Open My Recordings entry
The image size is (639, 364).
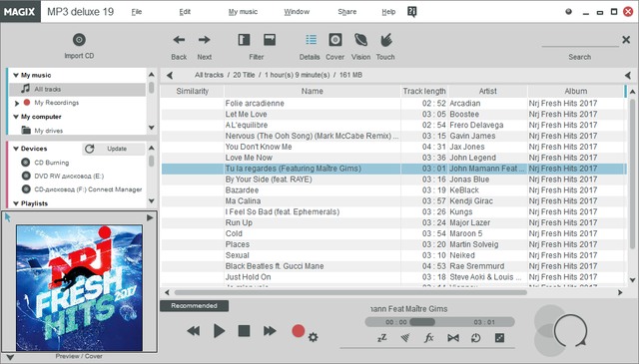click(56, 103)
